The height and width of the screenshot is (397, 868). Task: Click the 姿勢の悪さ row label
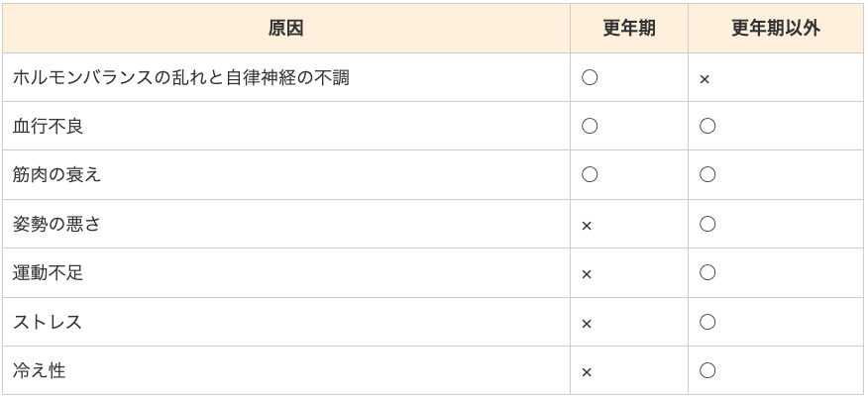(56, 224)
